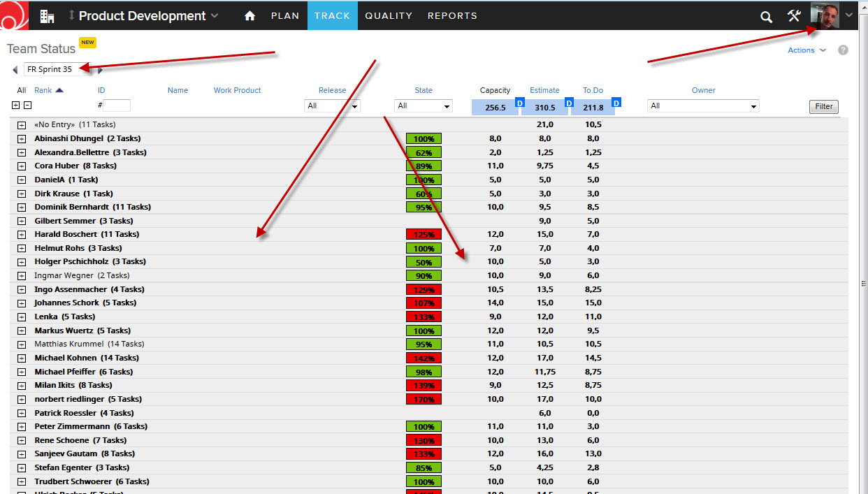Click the expand-all plus icon under All

[x=15, y=105]
